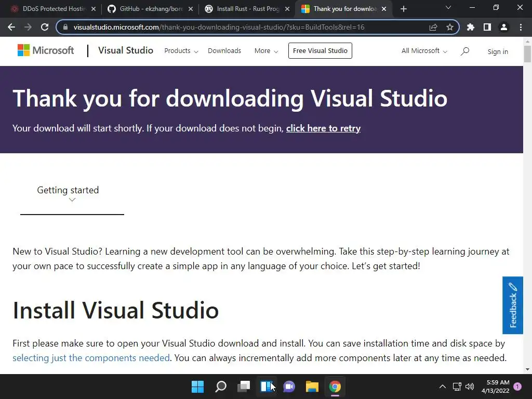Open Windows Start menu
Screen dimensions: 532x399
197,387
